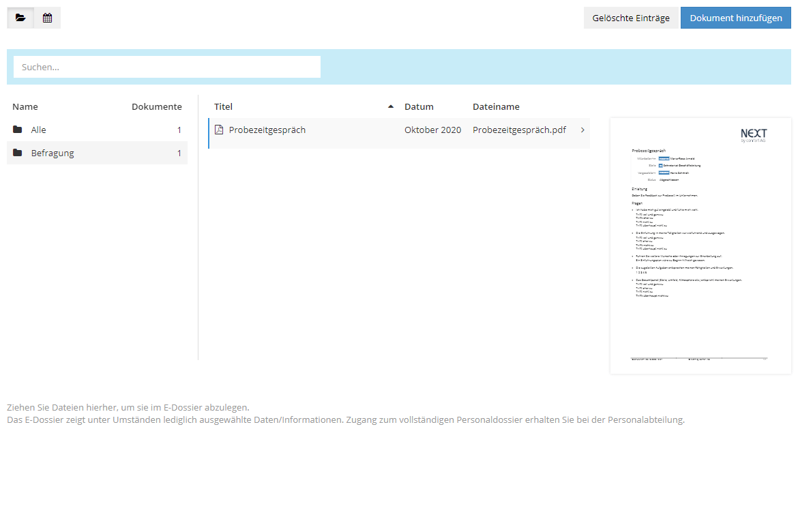This screenshot has width=798, height=532.
Task: Switch to the folder view icon
Action: (x=20, y=18)
